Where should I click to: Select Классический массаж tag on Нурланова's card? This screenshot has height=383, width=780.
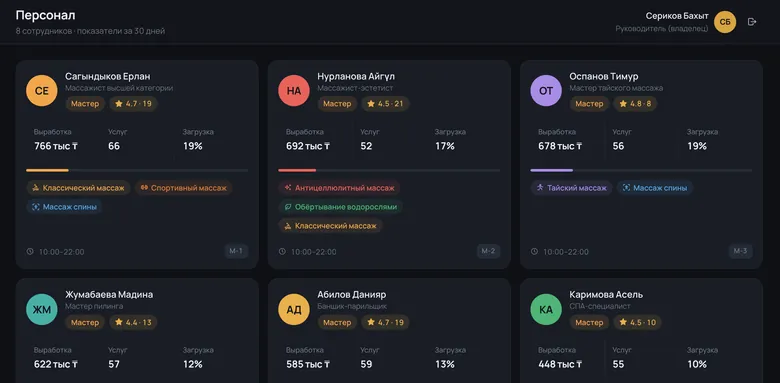330,226
